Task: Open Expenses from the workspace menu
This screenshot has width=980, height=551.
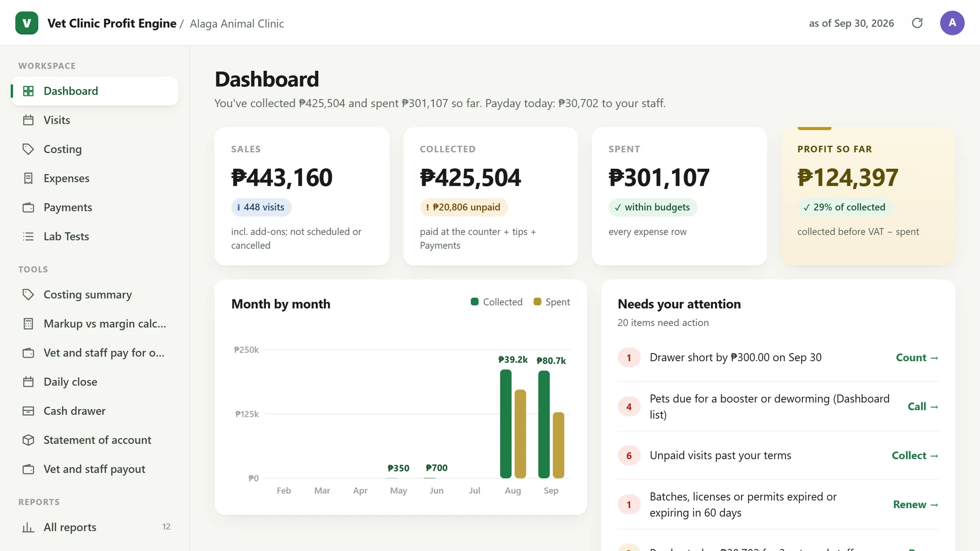Action: 94,178
